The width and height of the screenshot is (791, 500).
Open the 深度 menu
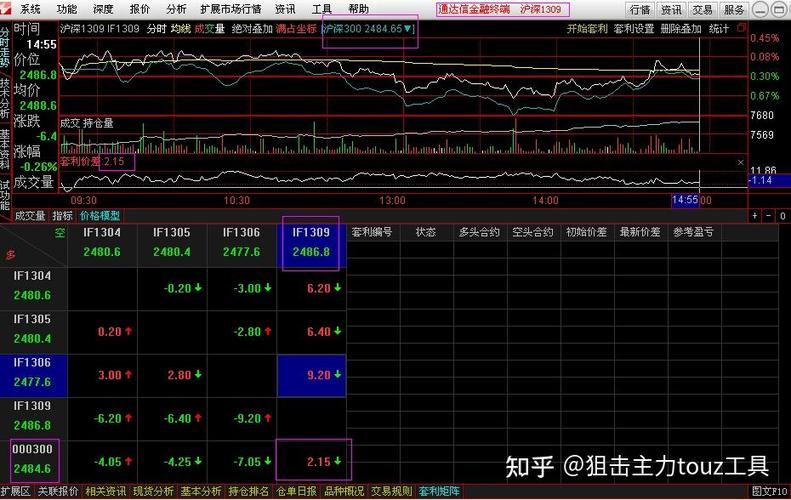[x=103, y=9]
